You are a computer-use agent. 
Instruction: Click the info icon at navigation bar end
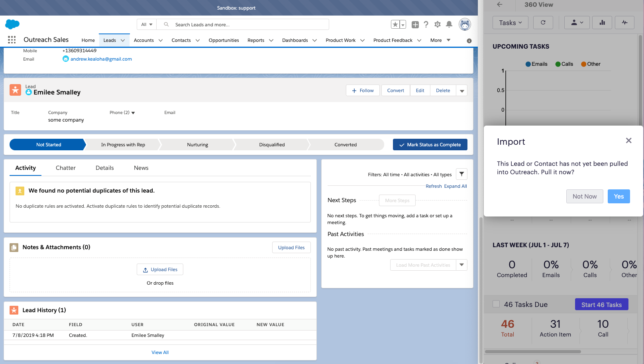(469, 41)
